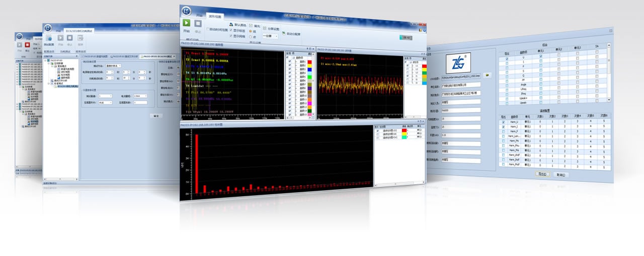The width and height of the screenshot is (644, 256).
Task: Open 互感器开关 dropdown in IEC62301 window
Action: [x=105, y=102]
